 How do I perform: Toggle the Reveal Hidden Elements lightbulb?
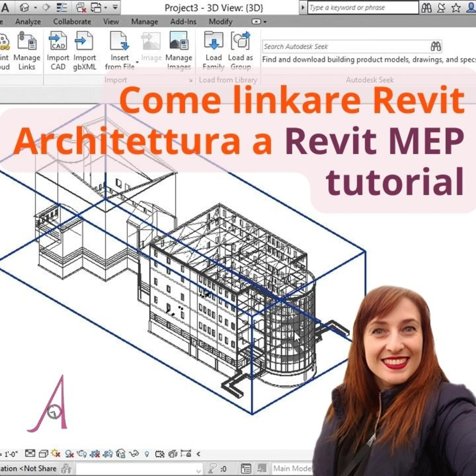point(147,454)
